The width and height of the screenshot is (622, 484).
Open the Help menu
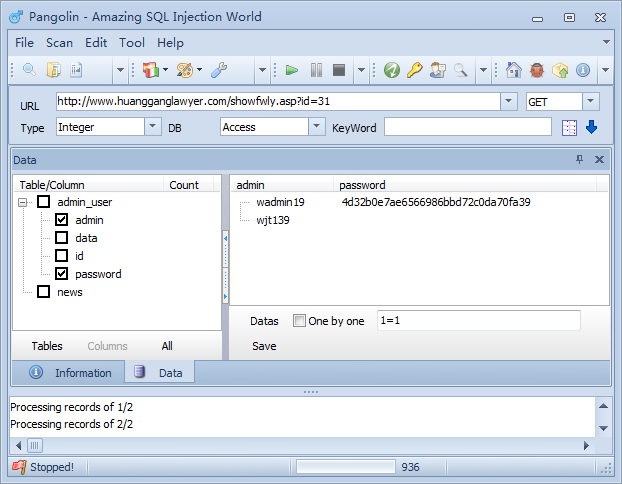click(170, 42)
